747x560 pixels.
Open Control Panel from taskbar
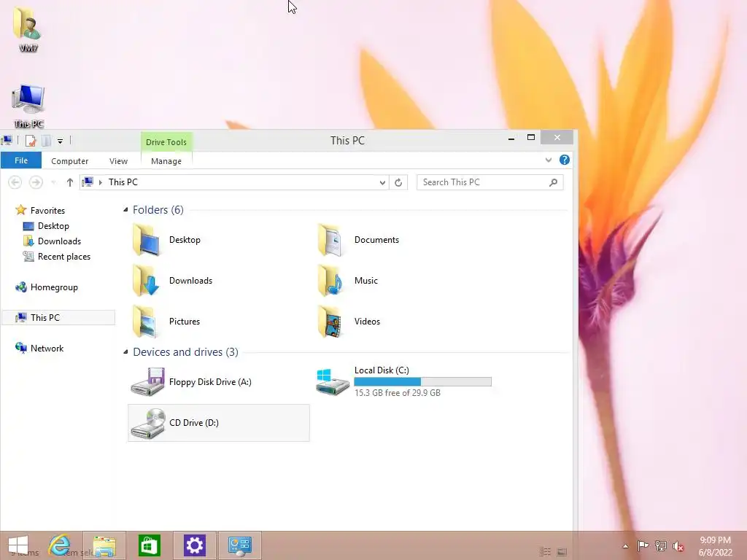239,545
